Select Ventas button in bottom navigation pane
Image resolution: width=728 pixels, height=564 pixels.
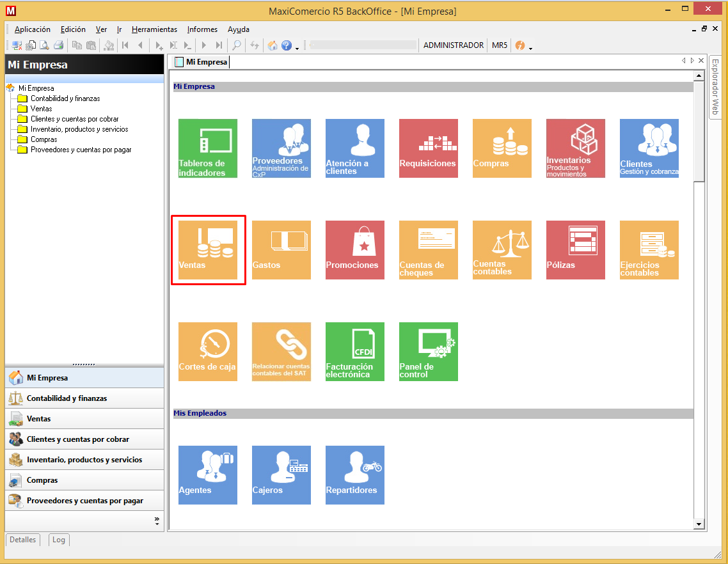pos(84,419)
